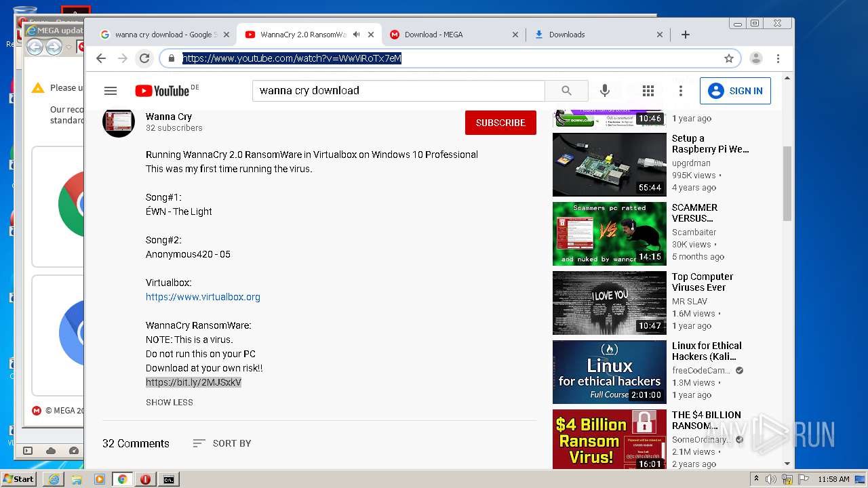The image size is (868, 488).
Task: Open Windows Explorer folder in taskbar
Action: click(77, 479)
